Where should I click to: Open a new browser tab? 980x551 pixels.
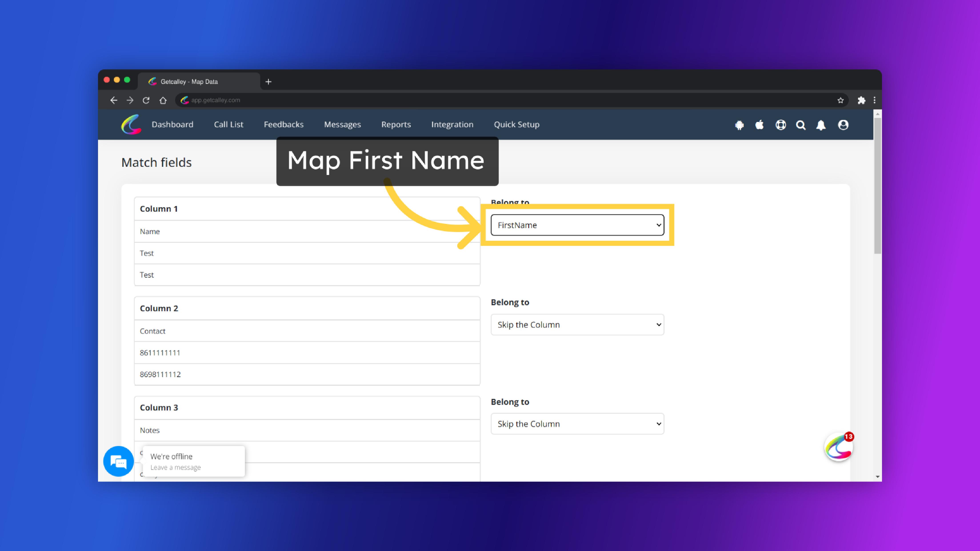click(x=268, y=82)
